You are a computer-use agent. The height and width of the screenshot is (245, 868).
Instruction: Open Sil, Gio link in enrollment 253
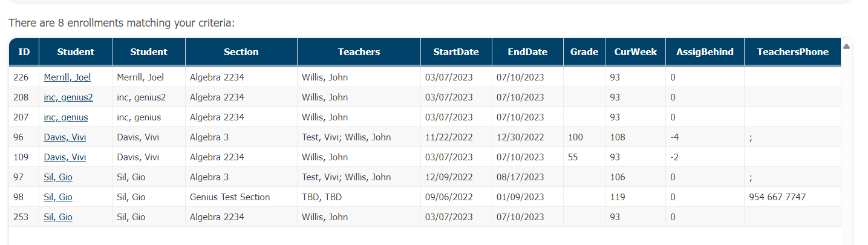[58, 217]
